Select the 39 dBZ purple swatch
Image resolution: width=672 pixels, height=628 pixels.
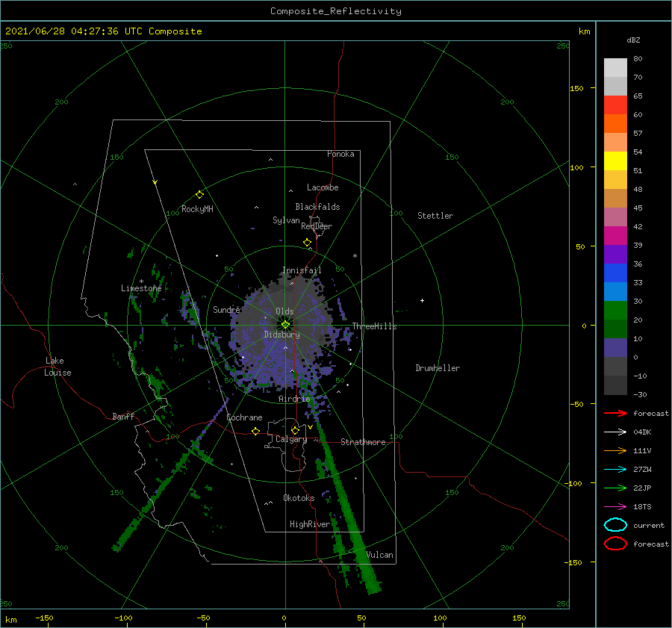pos(615,254)
